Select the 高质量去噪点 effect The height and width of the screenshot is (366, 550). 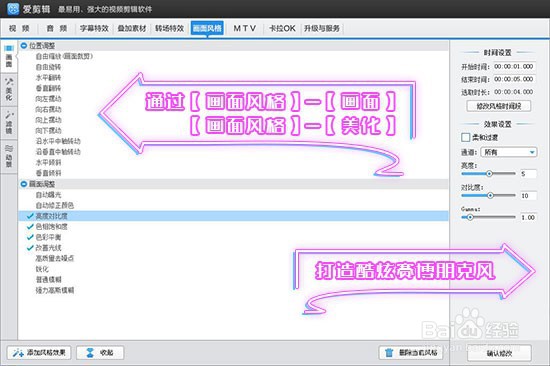[x=54, y=258]
